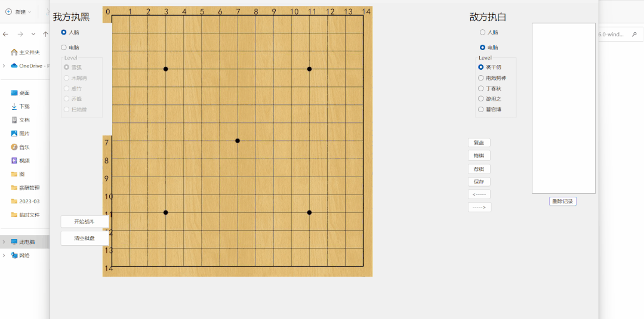644x319 pixels.
Task: Open 图片 in the File Explorer sidebar
Action: [20, 134]
